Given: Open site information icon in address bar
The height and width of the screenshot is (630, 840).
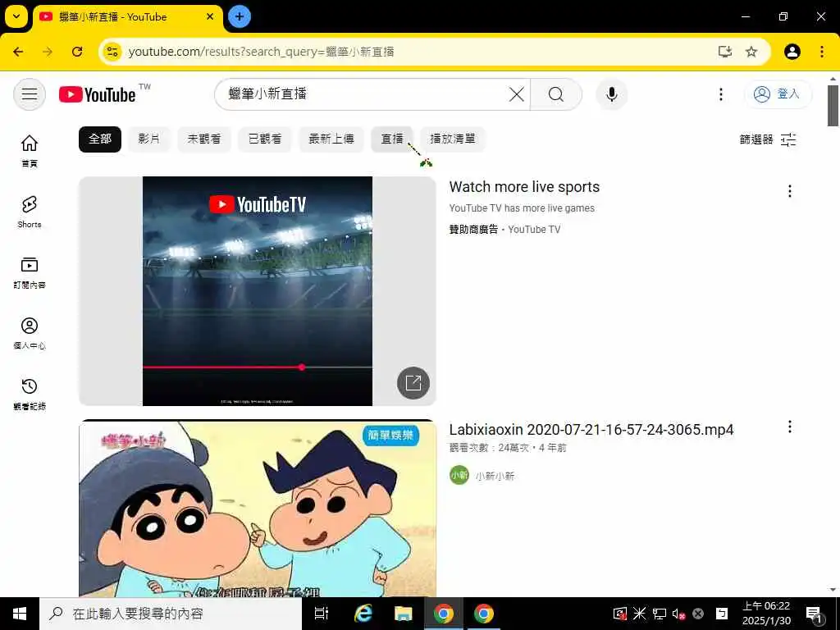Looking at the screenshot, I should 112,52.
